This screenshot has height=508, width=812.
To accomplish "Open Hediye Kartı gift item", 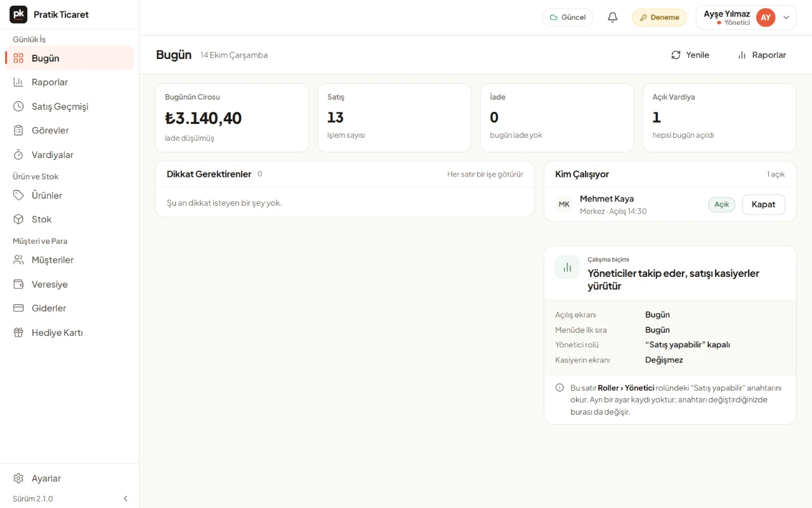I will pos(69,332).
